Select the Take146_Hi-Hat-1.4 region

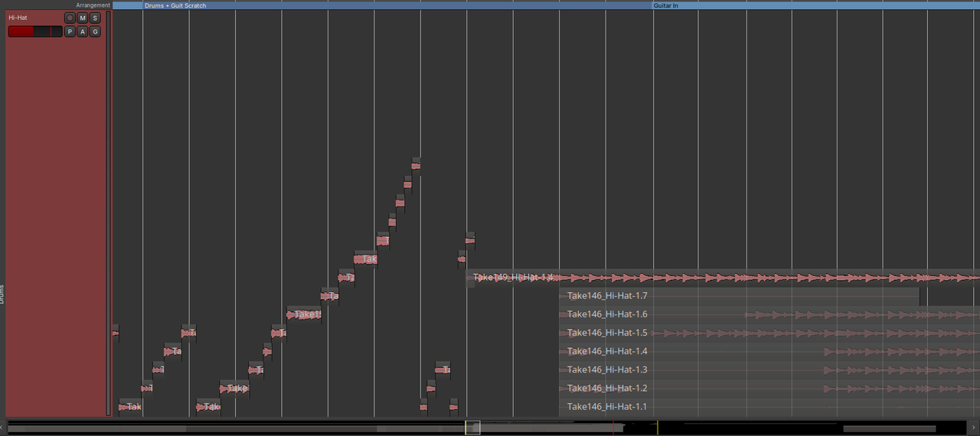coord(769,352)
